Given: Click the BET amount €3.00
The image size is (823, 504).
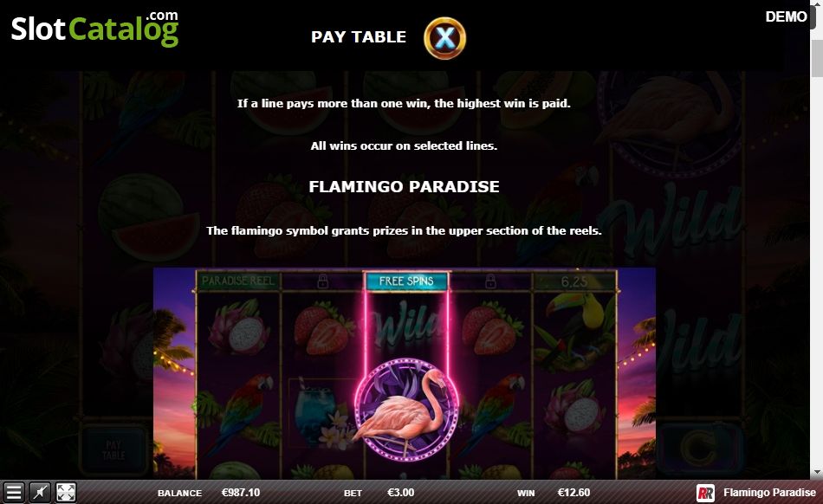Looking at the screenshot, I should (x=400, y=493).
